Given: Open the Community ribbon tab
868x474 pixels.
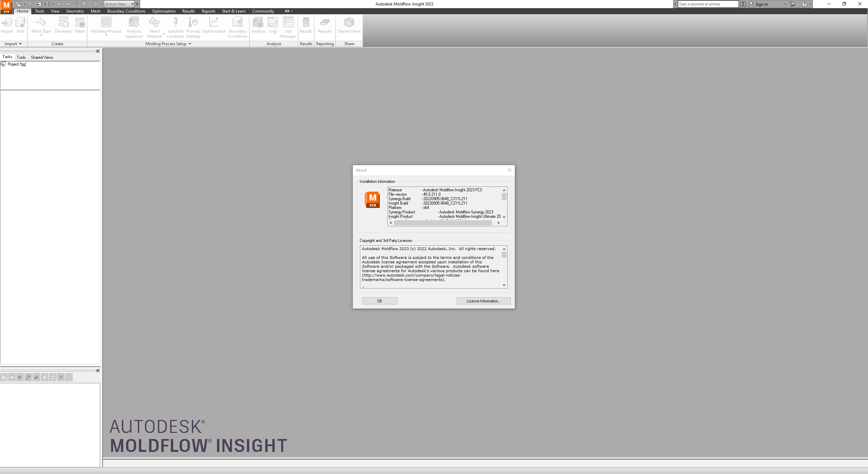Looking at the screenshot, I should (x=263, y=11).
